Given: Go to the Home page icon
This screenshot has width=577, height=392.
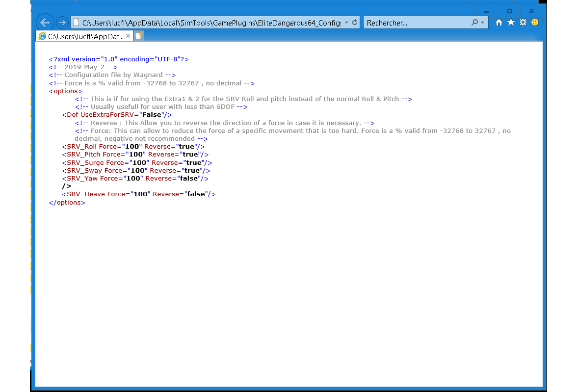Looking at the screenshot, I should click(x=498, y=23).
